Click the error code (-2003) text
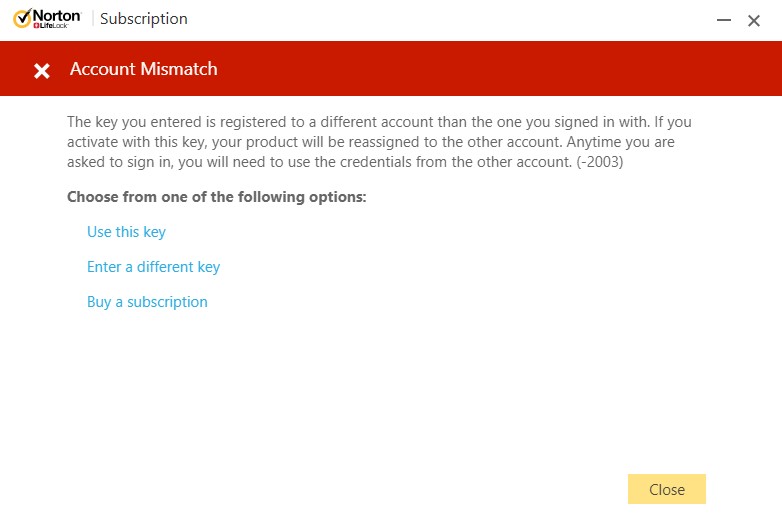Image resolution: width=782 pixels, height=521 pixels. 600,162
